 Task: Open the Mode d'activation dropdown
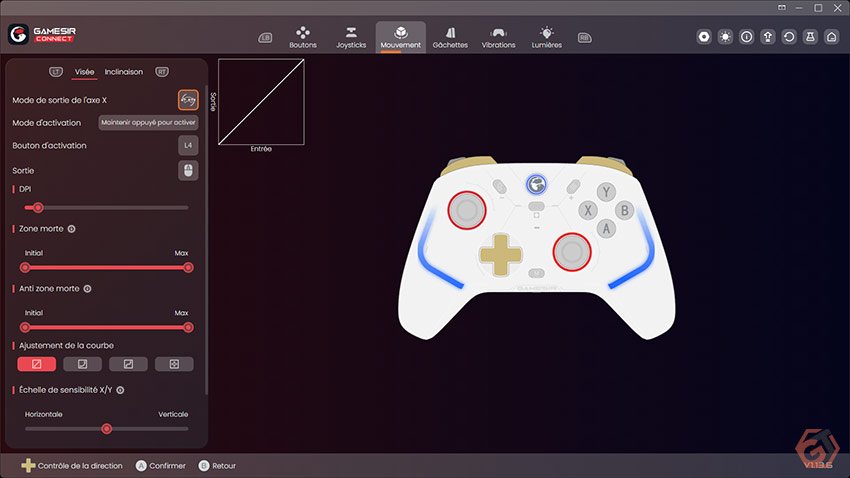148,122
